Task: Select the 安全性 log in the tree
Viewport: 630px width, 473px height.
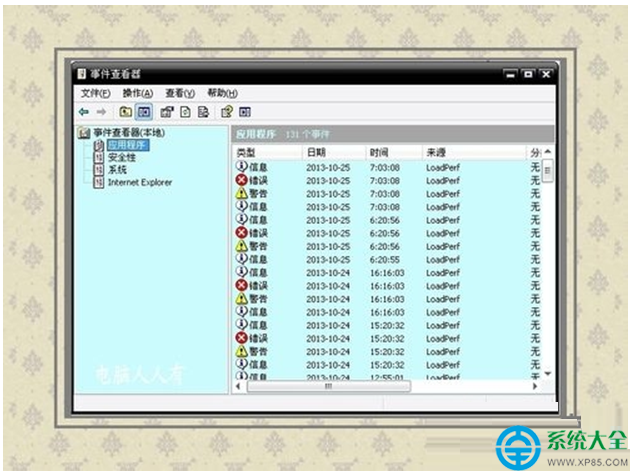Action: [122, 157]
